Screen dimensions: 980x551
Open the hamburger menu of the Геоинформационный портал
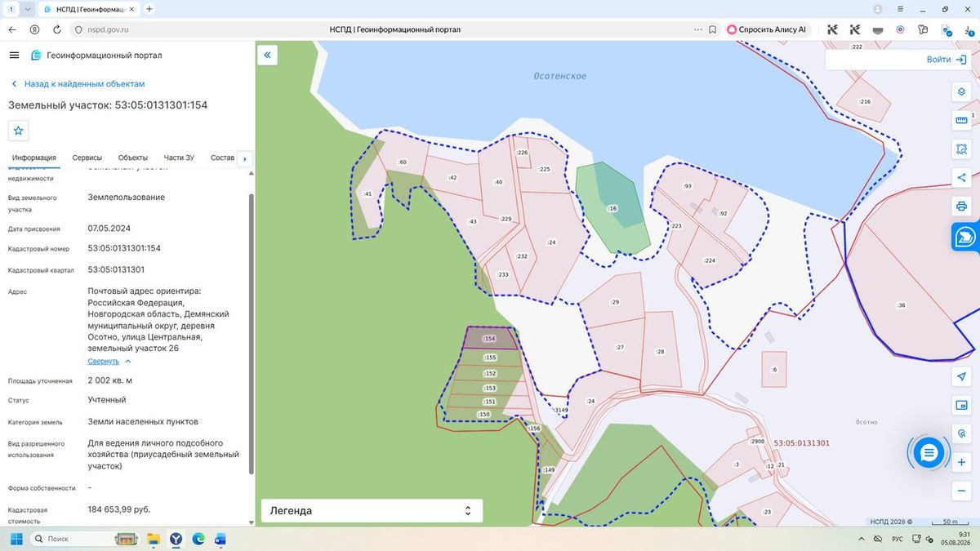point(14,55)
